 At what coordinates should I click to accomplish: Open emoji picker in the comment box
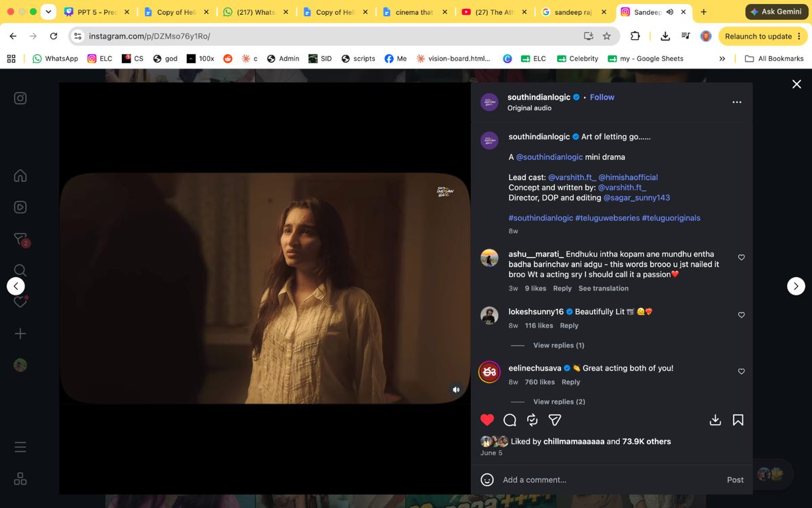point(487,480)
